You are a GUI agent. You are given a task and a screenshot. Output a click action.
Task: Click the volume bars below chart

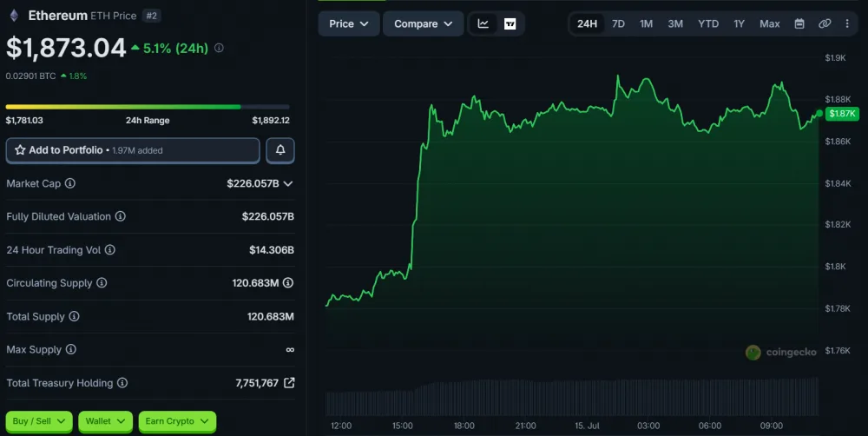(x=572, y=397)
